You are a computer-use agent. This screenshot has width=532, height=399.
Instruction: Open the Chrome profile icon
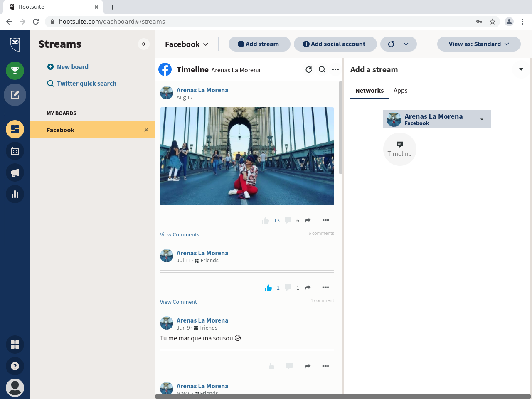(x=509, y=22)
